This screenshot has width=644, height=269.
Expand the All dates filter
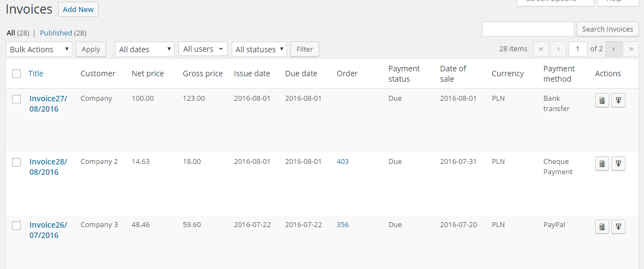145,49
